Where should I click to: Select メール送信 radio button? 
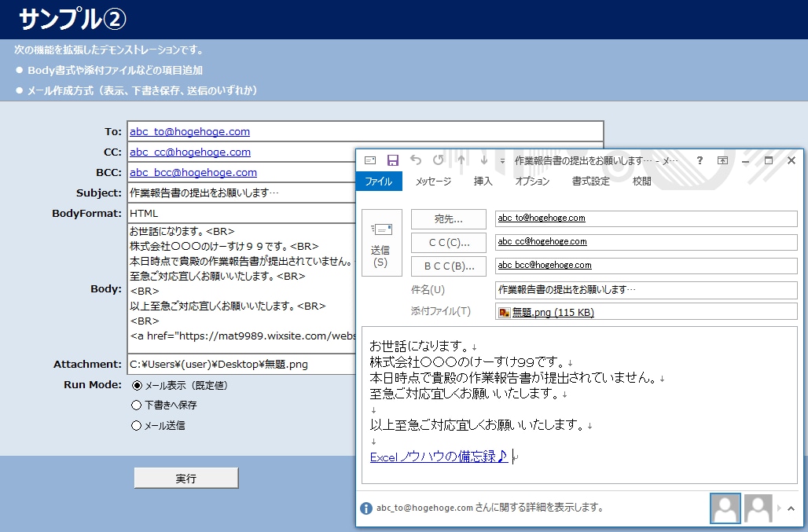(x=136, y=425)
